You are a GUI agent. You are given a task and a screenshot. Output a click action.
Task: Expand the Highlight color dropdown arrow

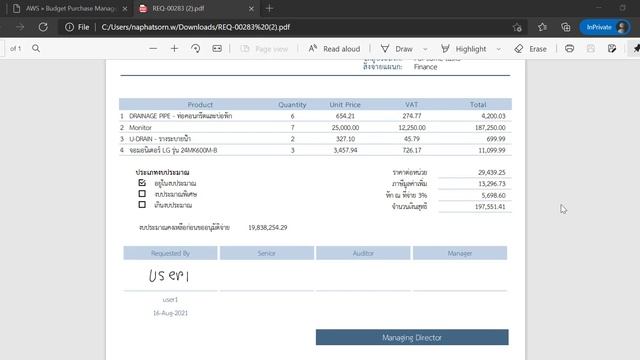pos(498,49)
